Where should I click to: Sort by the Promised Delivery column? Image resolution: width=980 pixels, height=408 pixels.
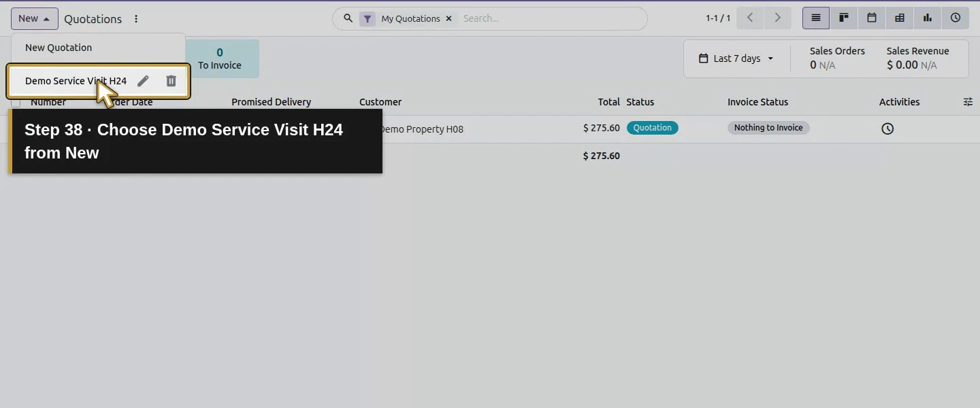(x=271, y=102)
